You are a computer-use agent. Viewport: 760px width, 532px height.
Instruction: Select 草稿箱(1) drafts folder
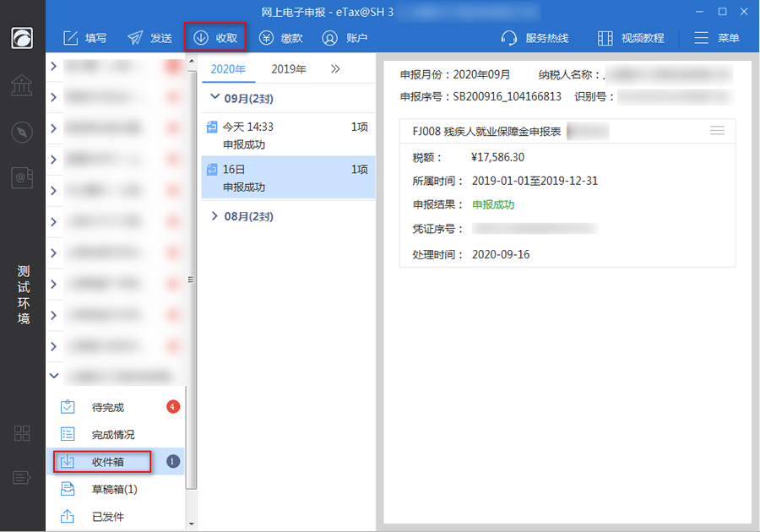point(114,489)
